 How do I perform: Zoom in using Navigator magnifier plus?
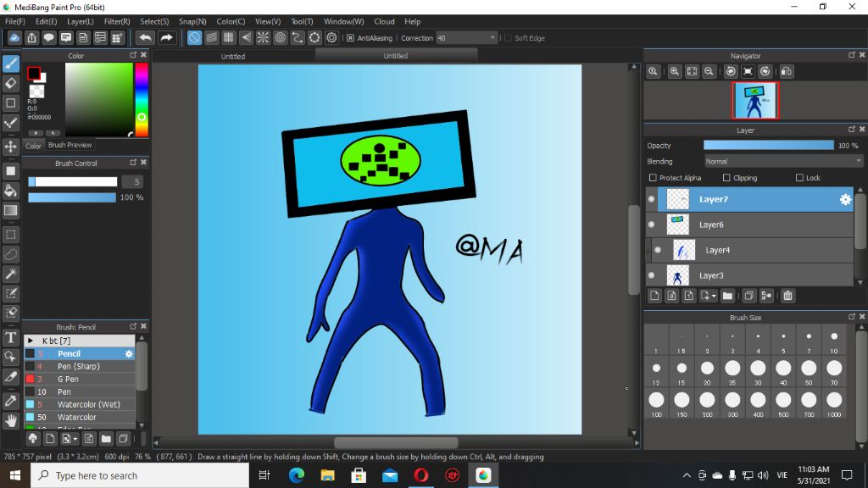click(x=674, y=71)
